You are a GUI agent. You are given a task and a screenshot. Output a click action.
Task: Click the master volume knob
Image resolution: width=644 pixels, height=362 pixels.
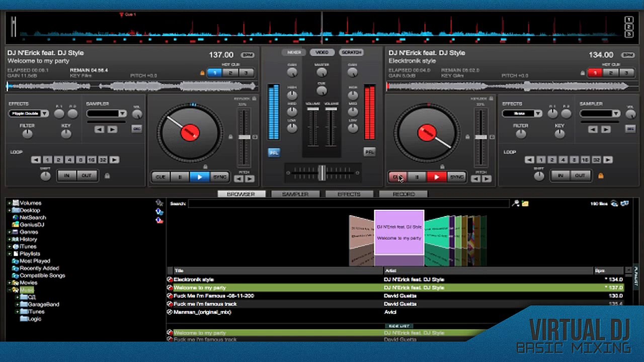[x=322, y=72]
